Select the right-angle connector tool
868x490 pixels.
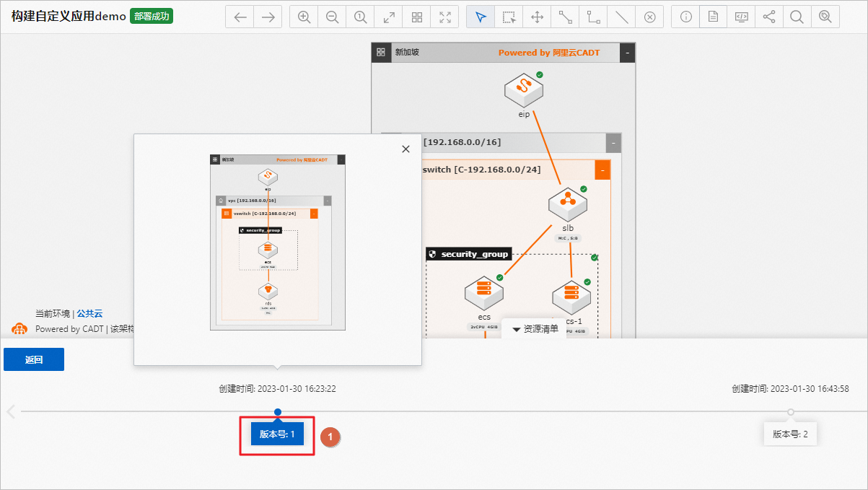click(594, 17)
